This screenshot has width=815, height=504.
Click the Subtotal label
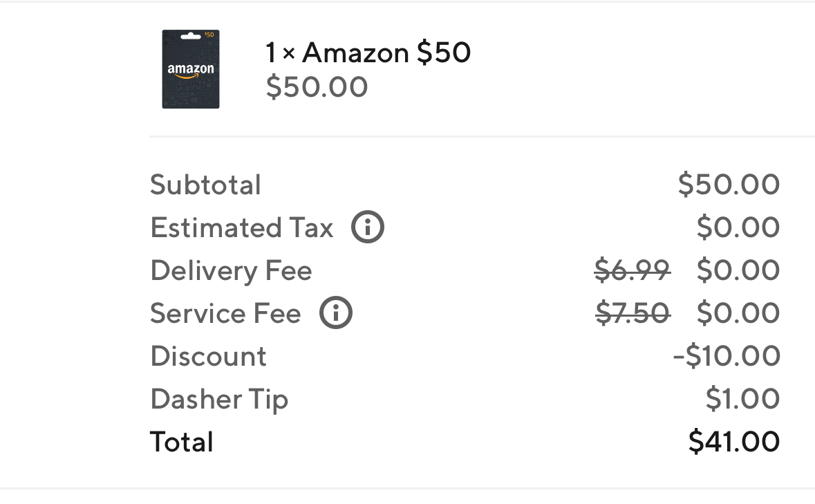[x=205, y=185]
